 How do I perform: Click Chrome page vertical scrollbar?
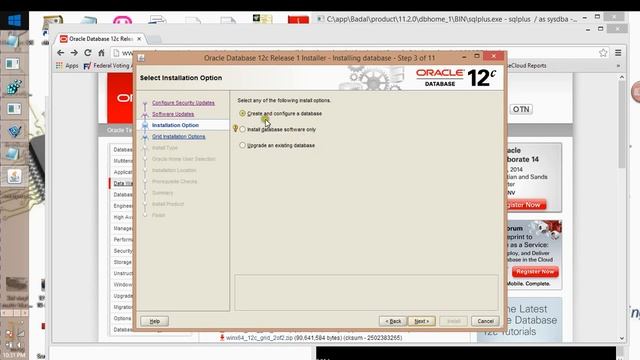coord(622,124)
